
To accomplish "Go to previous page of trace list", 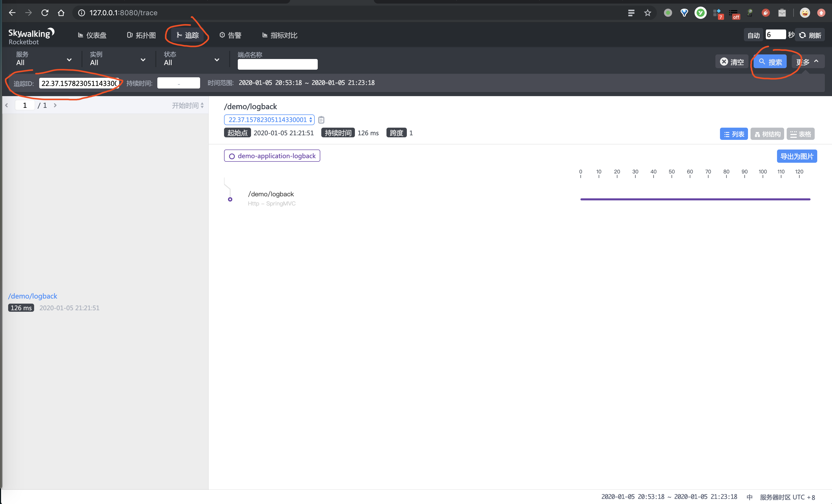I will pos(6,106).
